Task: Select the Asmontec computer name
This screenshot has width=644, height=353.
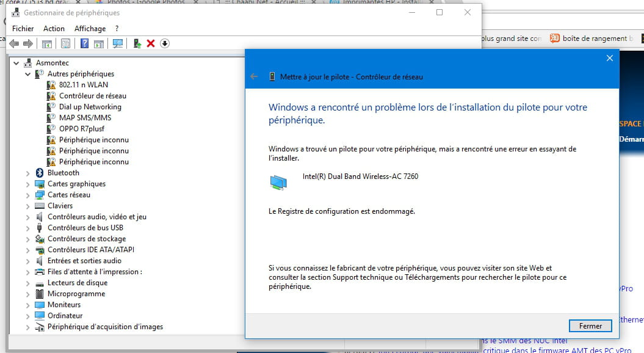Action: coord(52,63)
